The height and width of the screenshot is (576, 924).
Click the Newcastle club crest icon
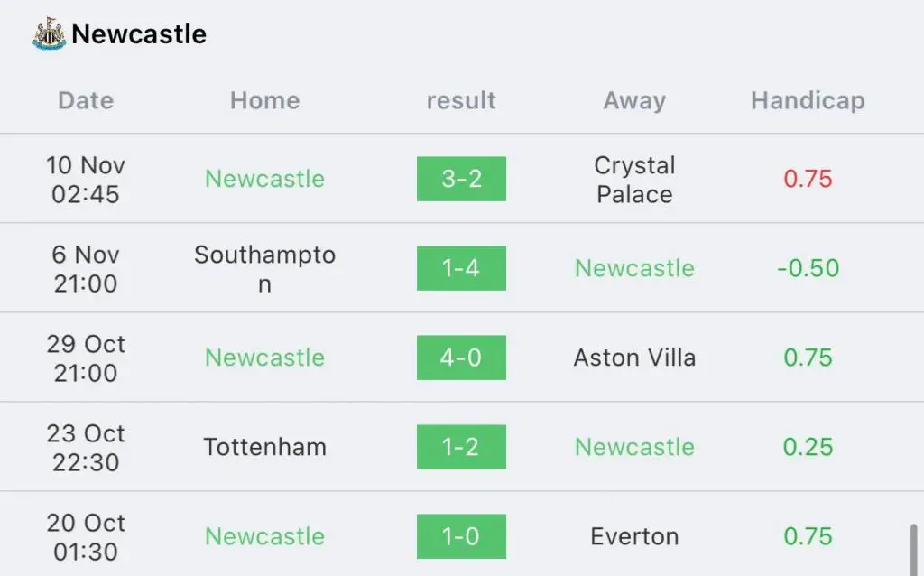tap(50, 33)
